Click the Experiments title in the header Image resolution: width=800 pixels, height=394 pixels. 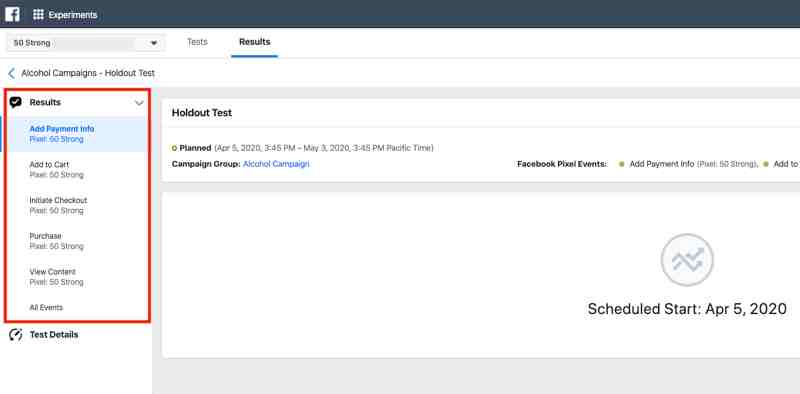coord(72,15)
